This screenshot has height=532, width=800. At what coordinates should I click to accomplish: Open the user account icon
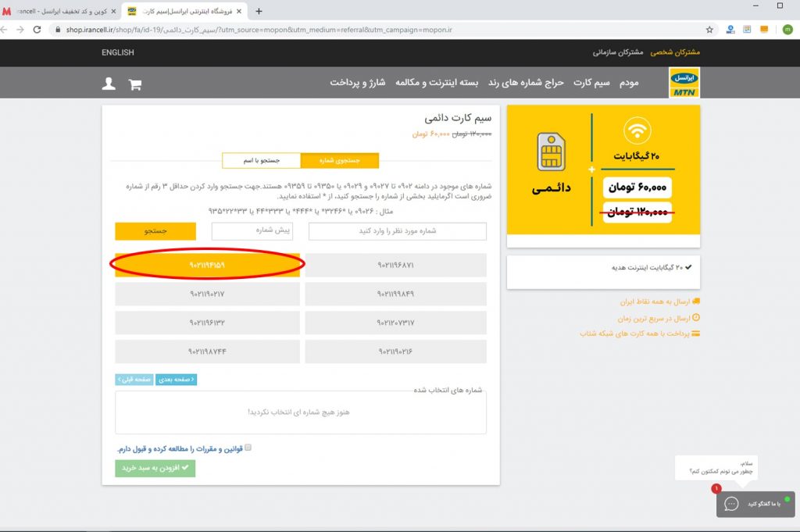[x=109, y=84]
